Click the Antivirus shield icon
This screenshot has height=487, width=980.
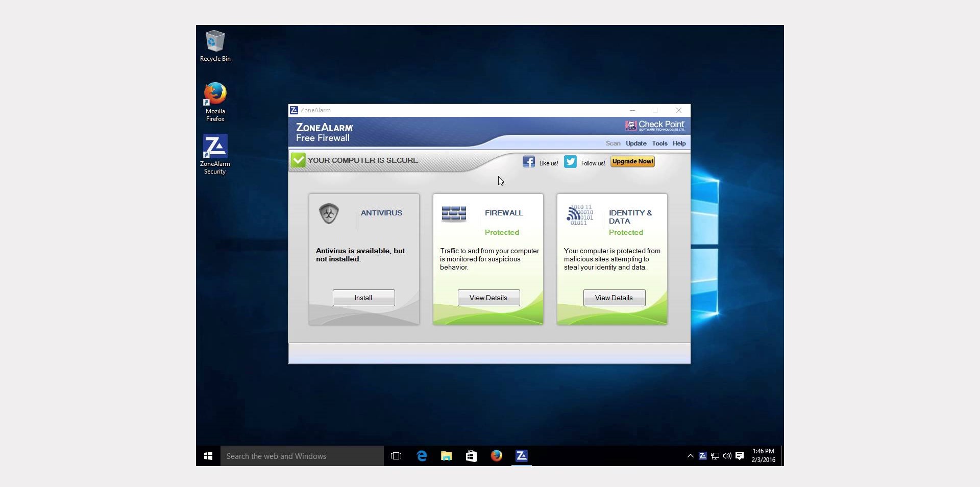click(x=329, y=213)
